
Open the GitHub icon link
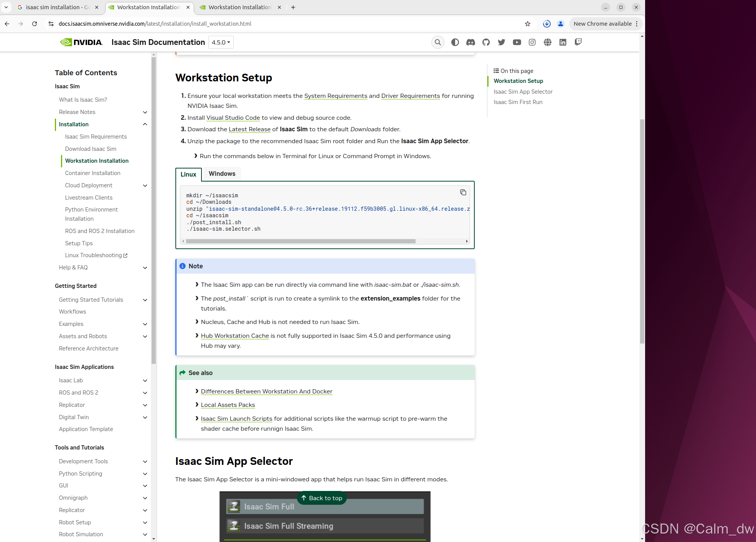[486, 42]
